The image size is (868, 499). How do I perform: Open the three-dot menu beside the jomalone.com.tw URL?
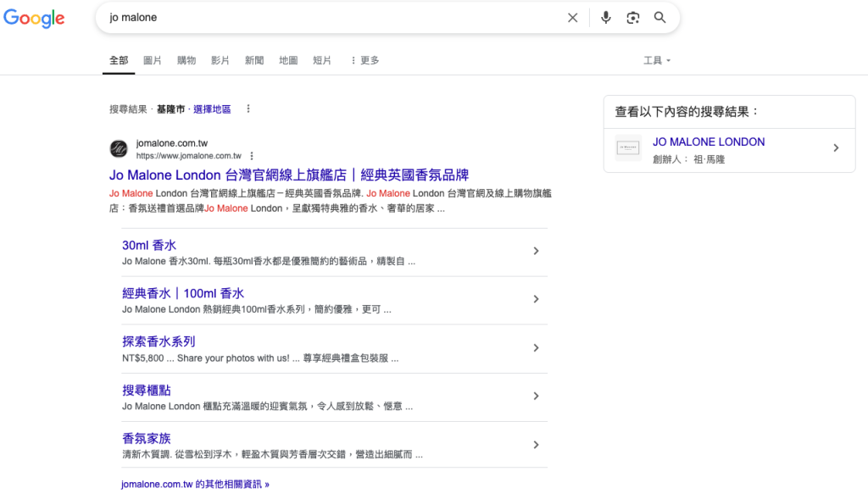[x=252, y=156]
